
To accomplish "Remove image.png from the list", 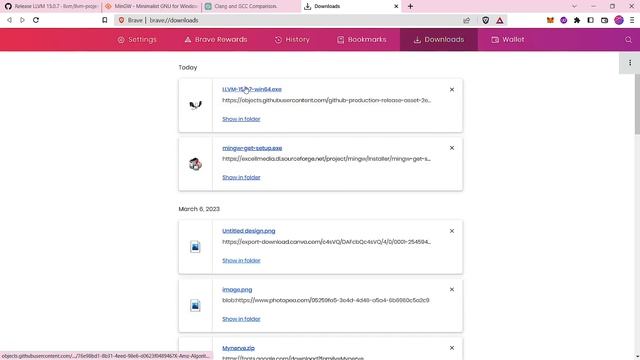I will click(x=452, y=289).
